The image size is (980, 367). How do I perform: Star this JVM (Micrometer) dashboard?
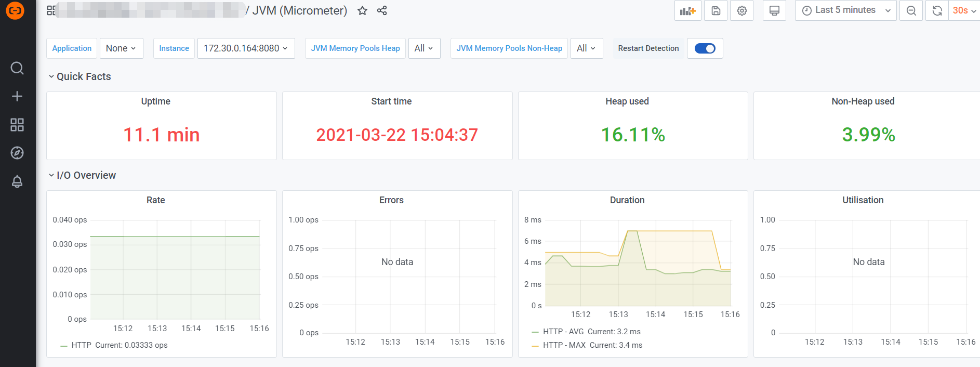pyautogui.click(x=362, y=11)
